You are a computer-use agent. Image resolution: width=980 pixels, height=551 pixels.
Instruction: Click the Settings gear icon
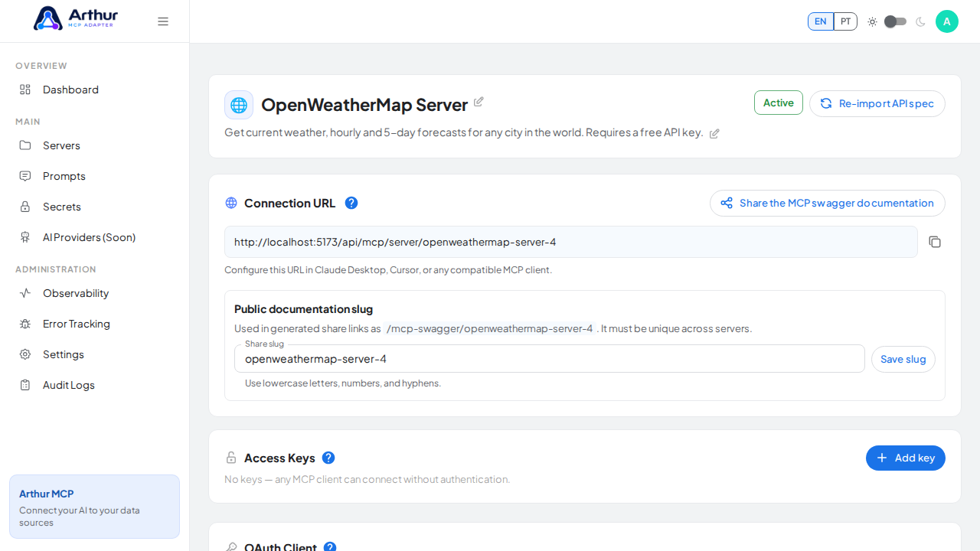tap(25, 354)
